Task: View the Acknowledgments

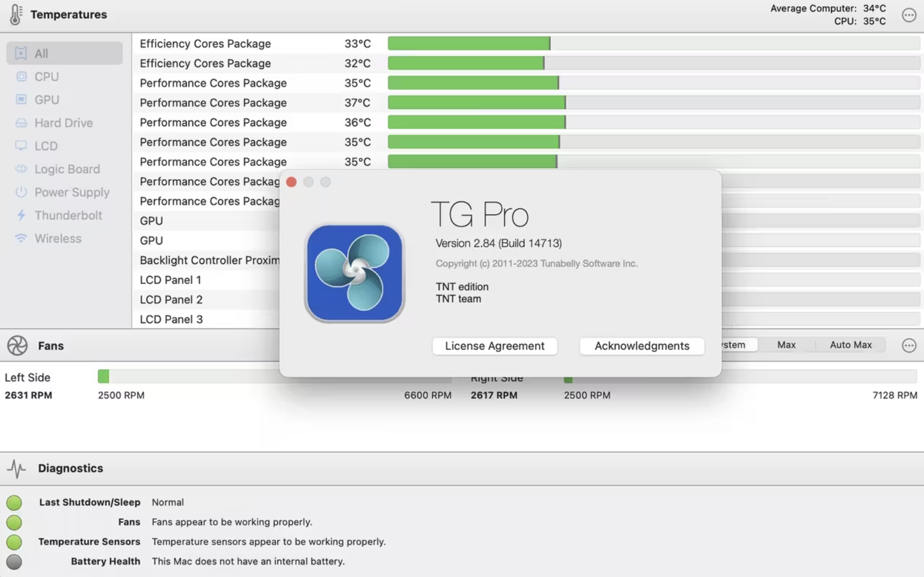Action: pyautogui.click(x=642, y=346)
